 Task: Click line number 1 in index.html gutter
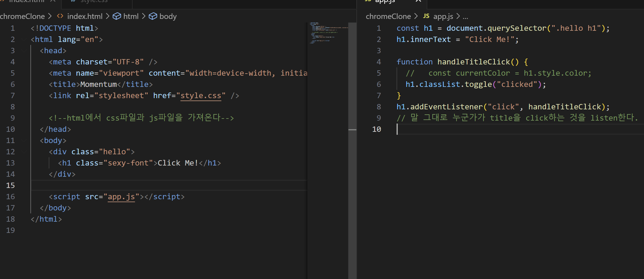tap(12, 28)
